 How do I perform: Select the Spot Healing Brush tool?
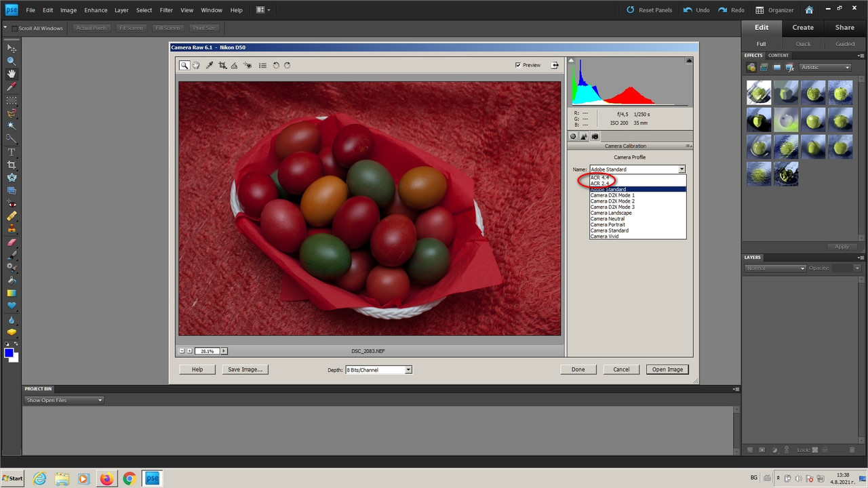[x=12, y=216]
